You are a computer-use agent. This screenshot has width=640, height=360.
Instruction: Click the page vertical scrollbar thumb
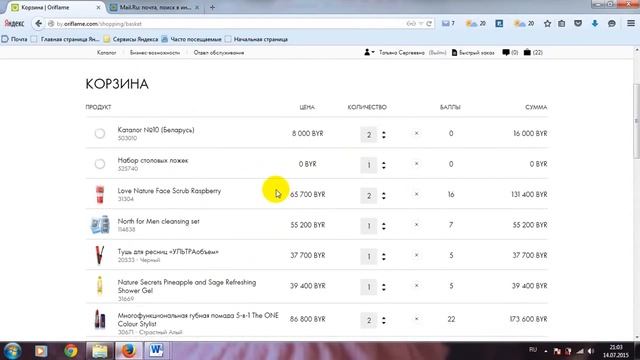coord(636,121)
